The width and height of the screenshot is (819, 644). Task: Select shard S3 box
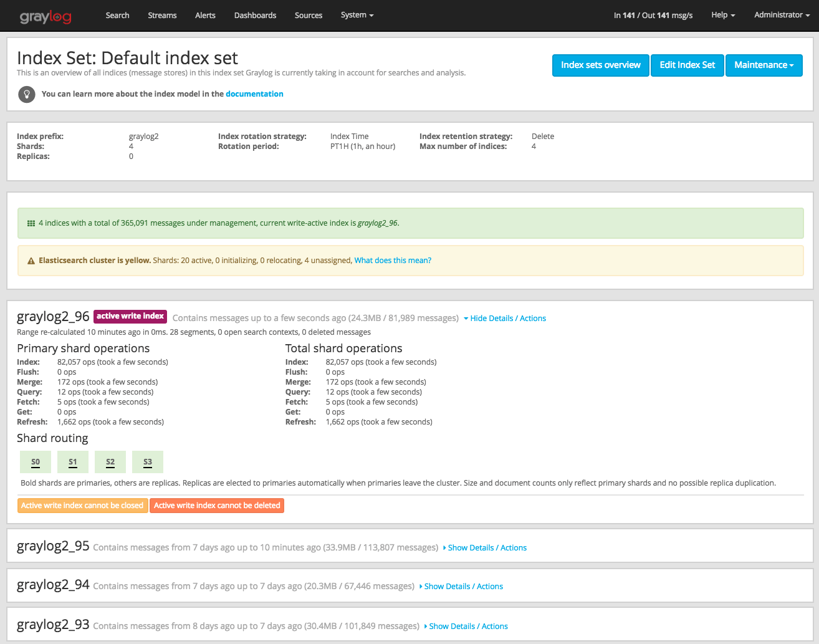148,462
